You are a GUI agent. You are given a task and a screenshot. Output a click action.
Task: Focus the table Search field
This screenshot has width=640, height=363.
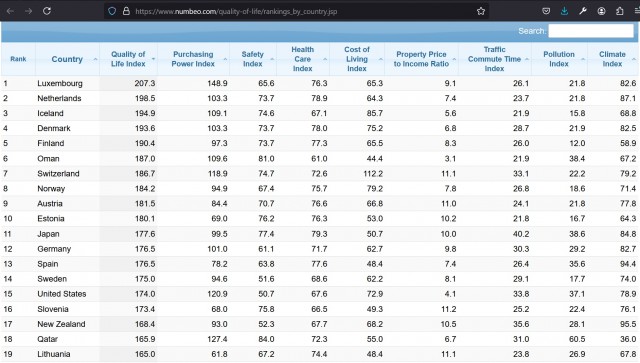pos(591,31)
